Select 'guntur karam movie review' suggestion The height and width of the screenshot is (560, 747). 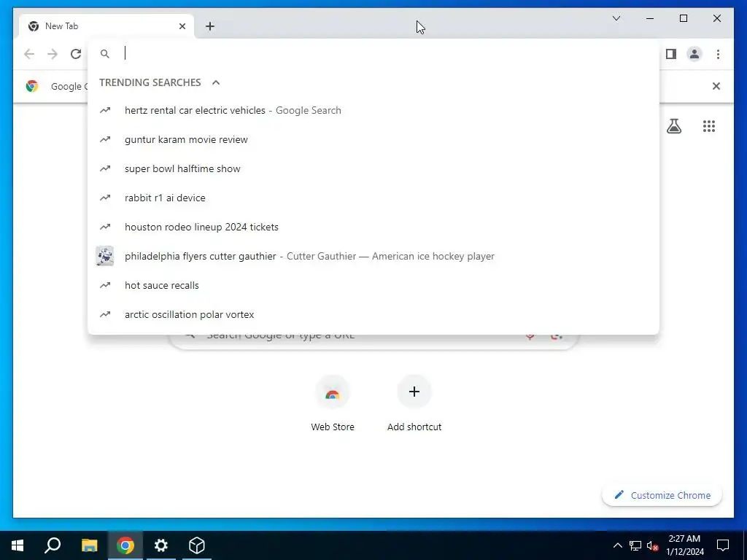click(373, 139)
